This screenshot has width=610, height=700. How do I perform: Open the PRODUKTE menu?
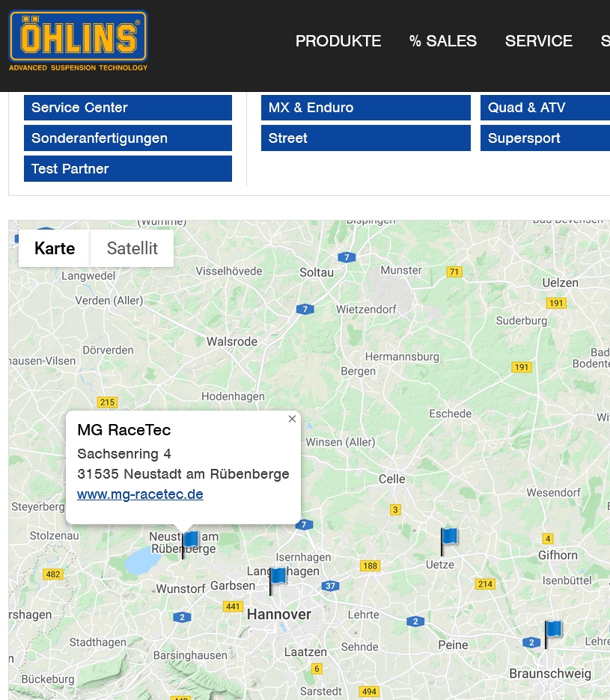(x=338, y=41)
